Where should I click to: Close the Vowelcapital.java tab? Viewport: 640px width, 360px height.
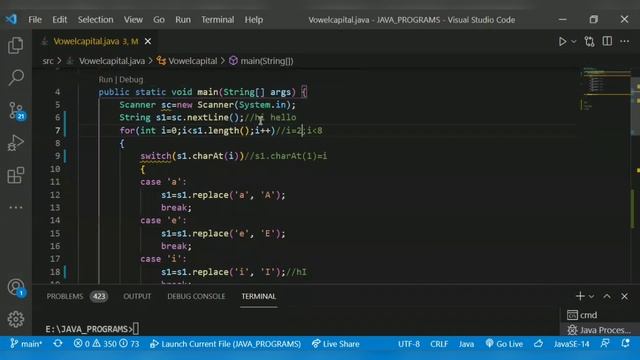click(148, 41)
